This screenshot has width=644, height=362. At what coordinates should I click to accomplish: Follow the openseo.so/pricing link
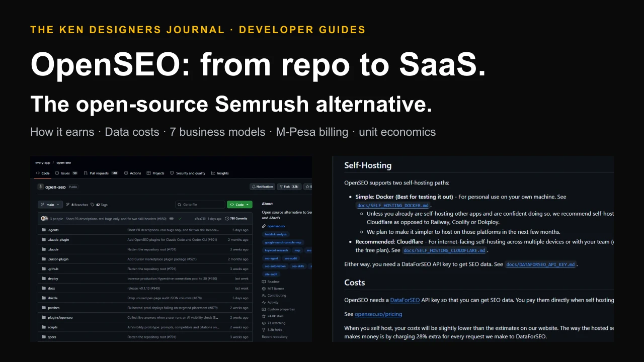[378, 314]
